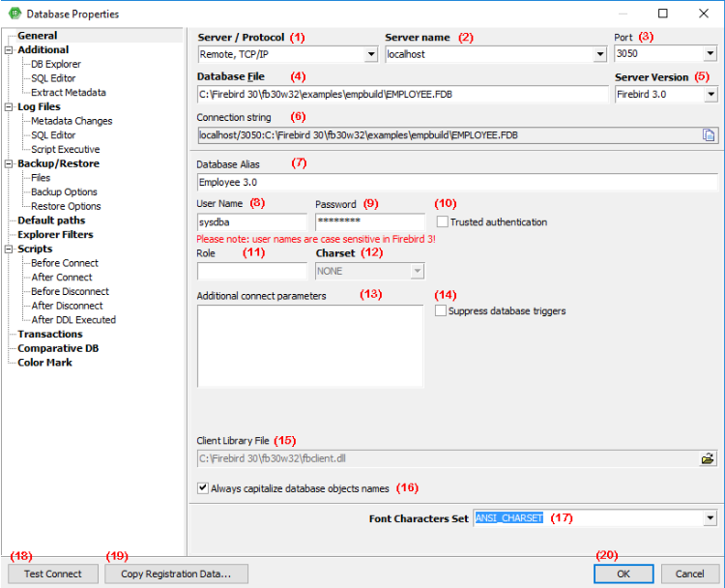Open the Server name dropdown arrow
Screen dimensions: 725x588
tap(599, 54)
